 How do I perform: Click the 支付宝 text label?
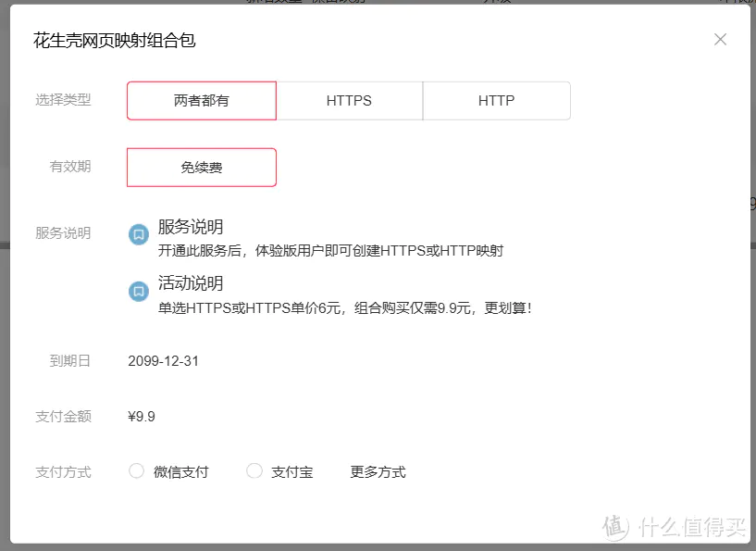pyautogui.click(x=291, y=472)
